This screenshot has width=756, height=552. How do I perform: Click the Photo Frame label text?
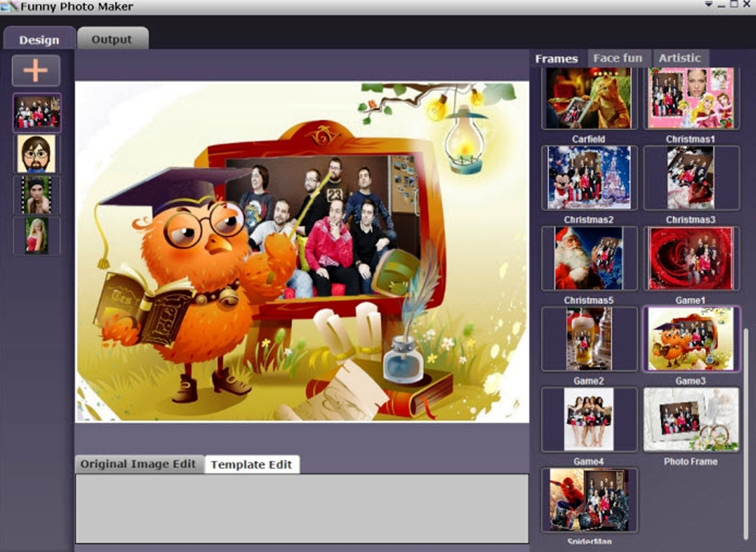(690, 462)
